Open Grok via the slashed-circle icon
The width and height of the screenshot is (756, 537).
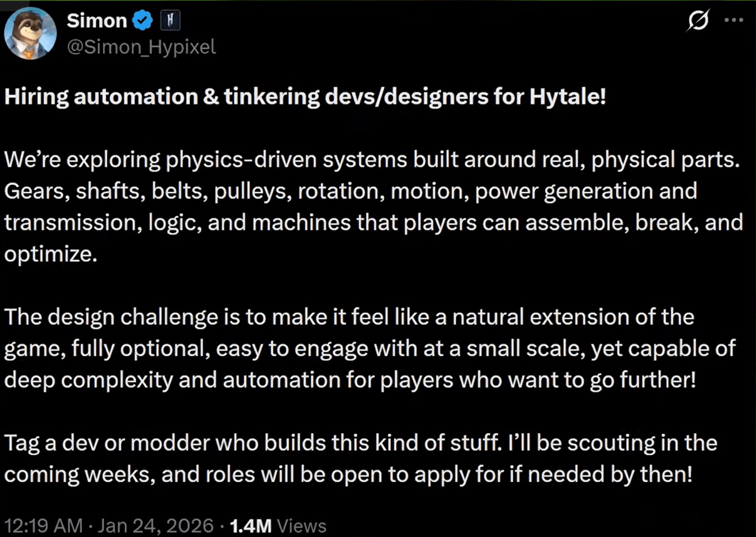[698, 20]
